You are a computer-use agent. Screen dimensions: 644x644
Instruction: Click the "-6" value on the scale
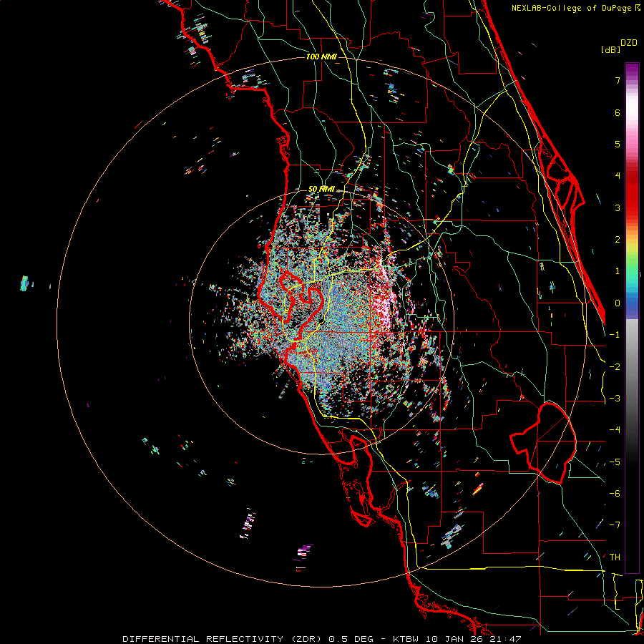[x=615, y=494]
